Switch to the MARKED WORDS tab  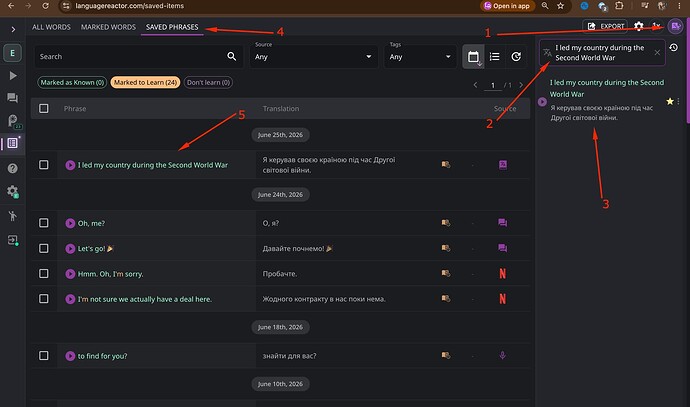[x=108, y=27]
